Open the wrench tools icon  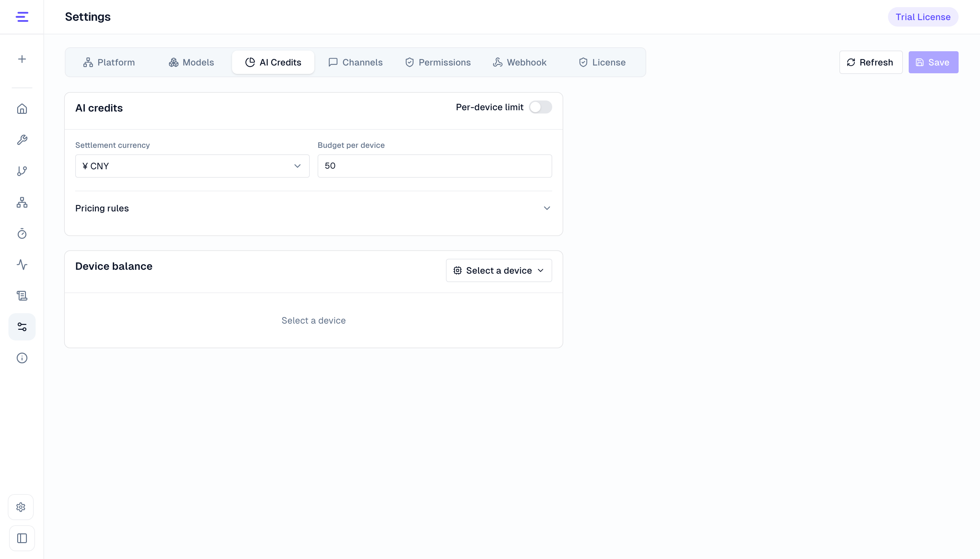point(22,140)
